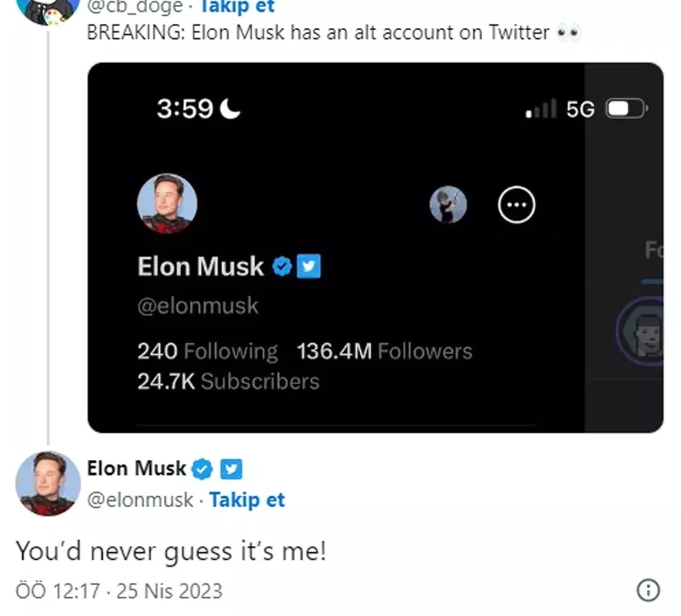The height and width of the screenshot is (616, 681).
Task: Click the large profile photo in embedded screenshot
Action: click(167, 205)
